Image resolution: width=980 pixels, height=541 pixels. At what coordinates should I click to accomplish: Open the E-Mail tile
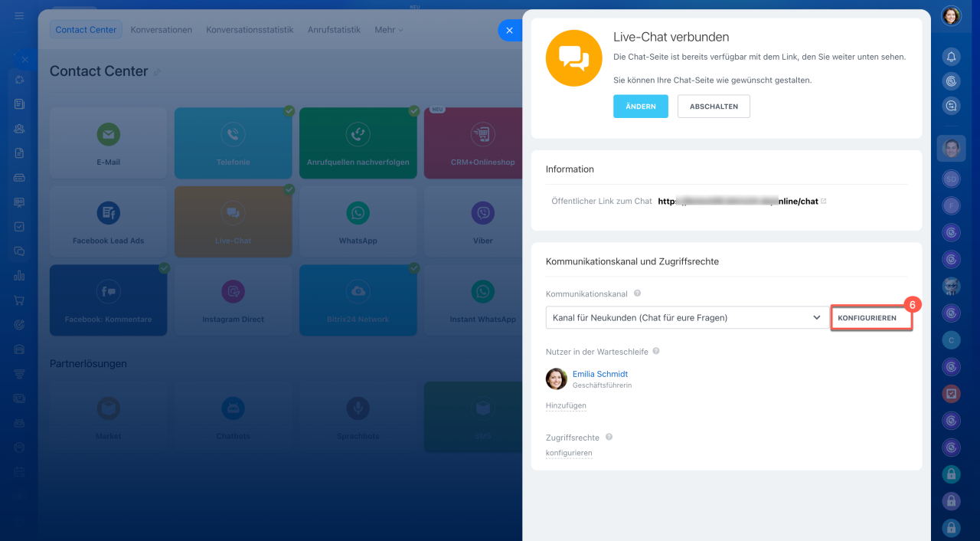[108, 143]
